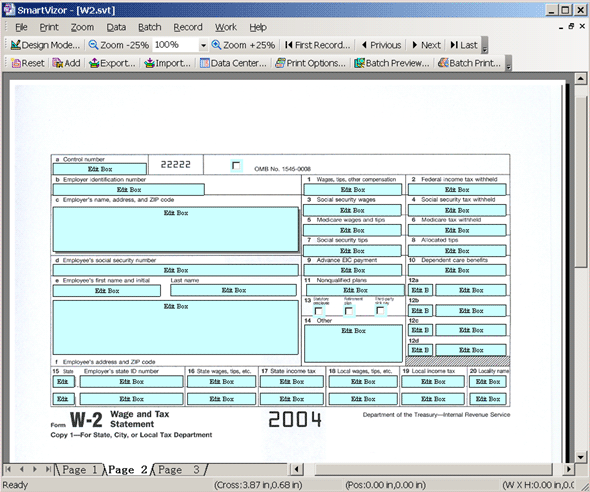Image resolution: width=590 pixels, height=492 pixels.
Task: Click the vertical scrollbar down arrow
Action: 581,457
